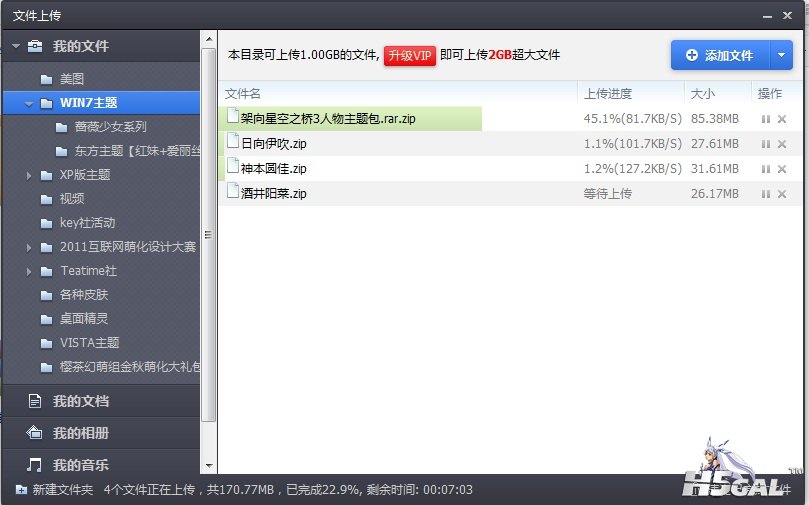Select the 美图 folder
This screenshot has height=505, width=809.
pos(71,79)
